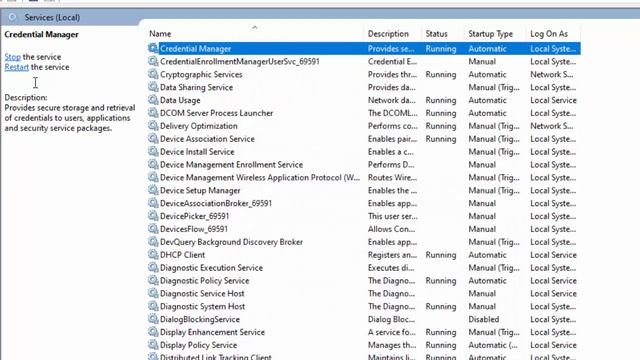Click the Credential Manager service gear icon
The image size is (640, 360).
pyautogui.click(x=153, y=48)
